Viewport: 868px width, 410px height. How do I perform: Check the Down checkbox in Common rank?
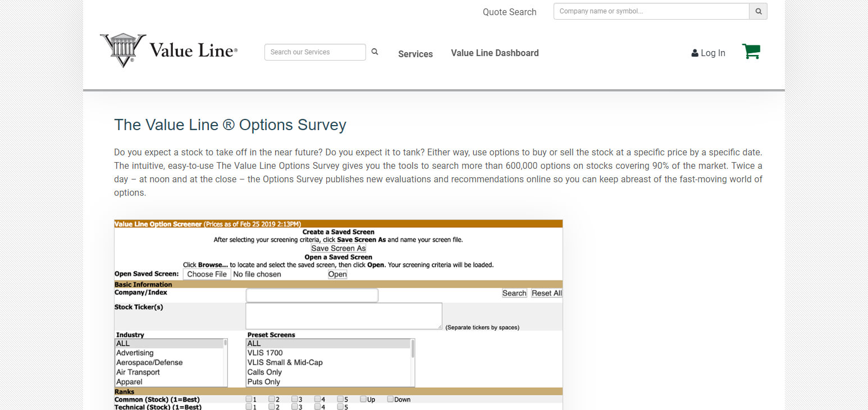(x=390, y=399)
